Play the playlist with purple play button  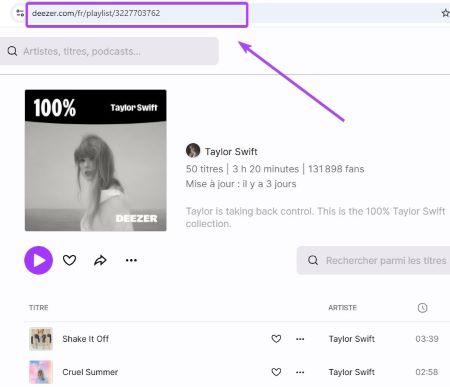(39, 260)
